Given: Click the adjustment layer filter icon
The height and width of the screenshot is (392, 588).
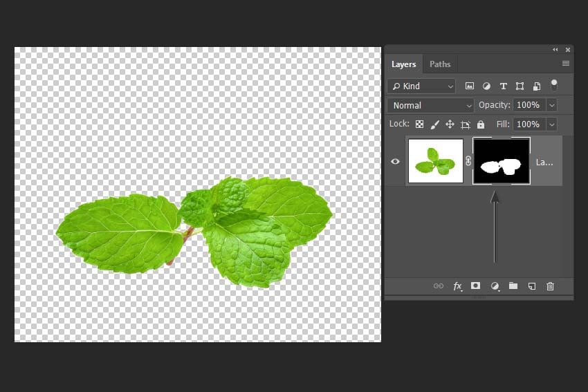Looking at the screenshot, I should tap(486, 86).
